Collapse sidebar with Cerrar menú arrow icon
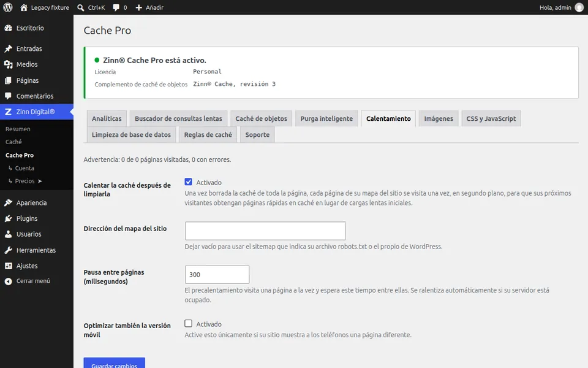 pyautogui.click(x=8, y=281)
